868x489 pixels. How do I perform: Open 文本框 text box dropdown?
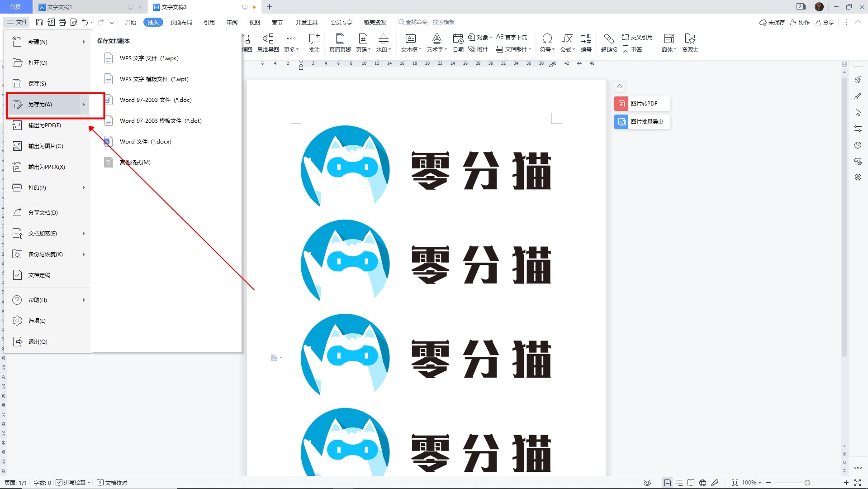coord(411,49)
